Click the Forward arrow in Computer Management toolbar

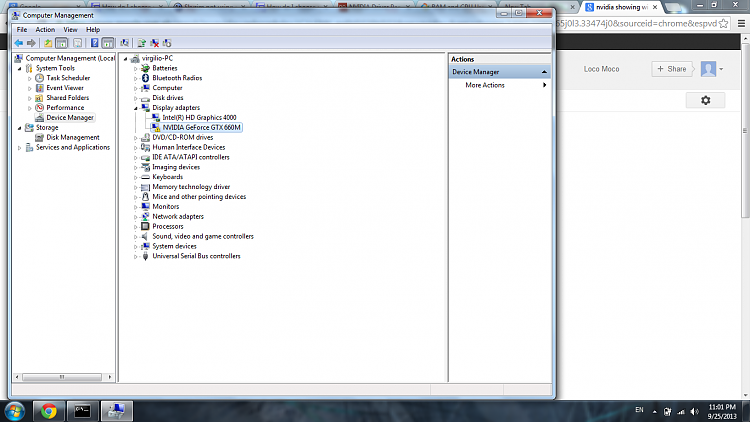[x=31, y=43]
